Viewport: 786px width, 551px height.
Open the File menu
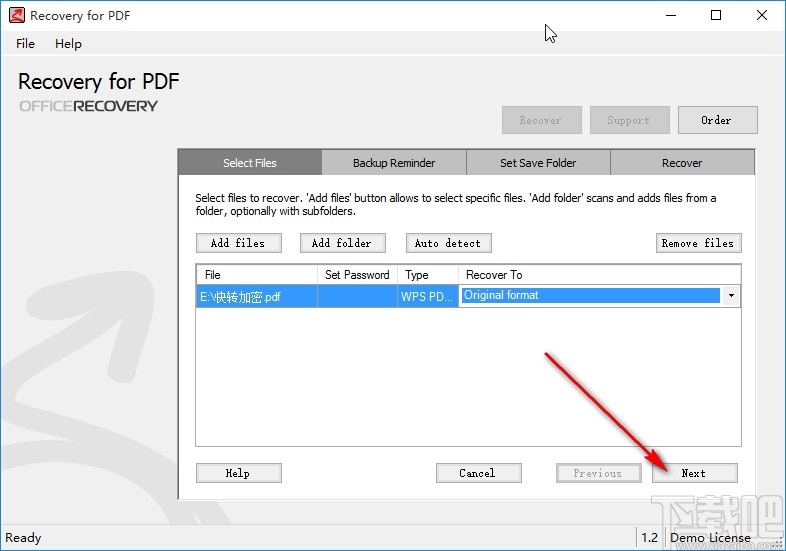(25, 44)
